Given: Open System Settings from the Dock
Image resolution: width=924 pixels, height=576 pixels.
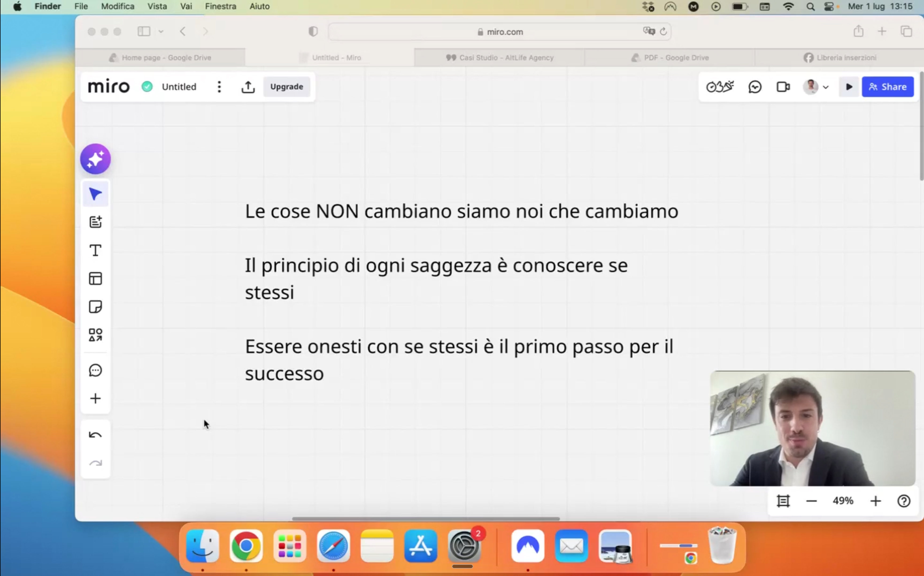Looking at the screenshot, I should tap(464, 546).
